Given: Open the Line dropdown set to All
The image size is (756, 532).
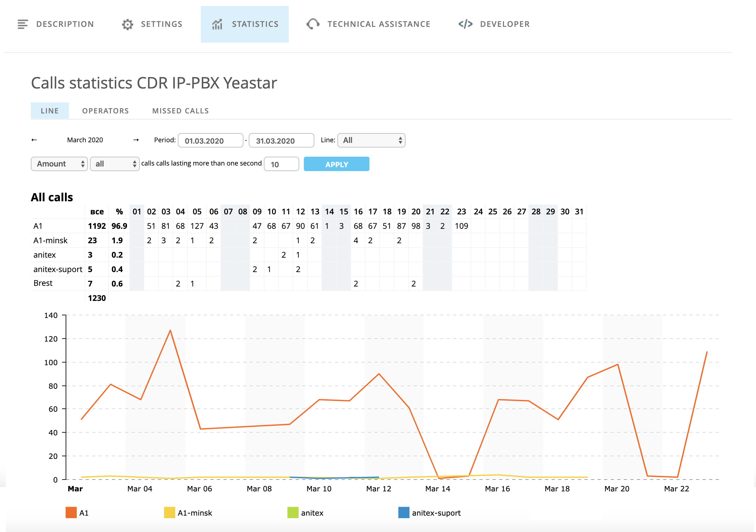Looking at the screenshot, I should coord(371,140).
